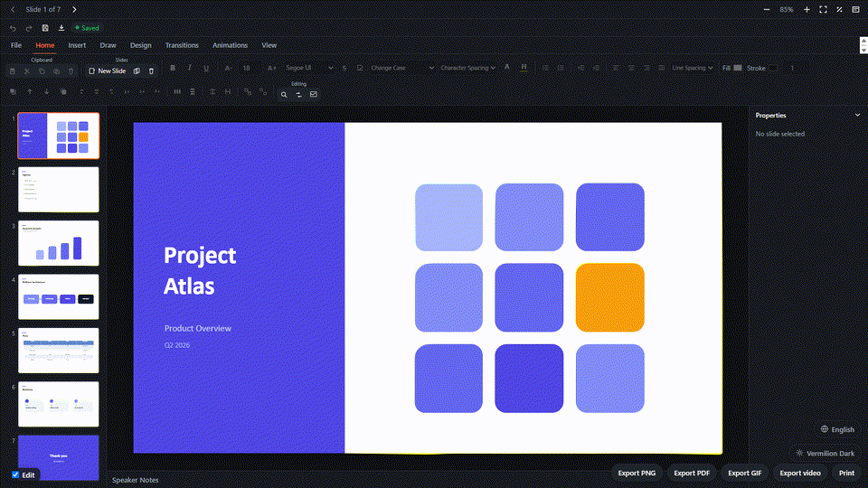Apply underline formatting
The width and height of the screenshot is (868, 488).
click(x=206, y=68)
